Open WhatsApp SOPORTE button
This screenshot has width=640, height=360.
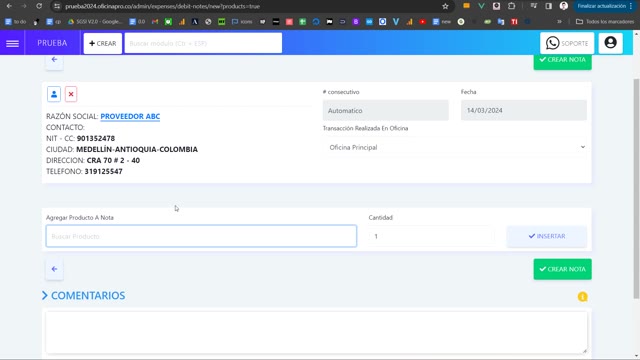(567, 43)
